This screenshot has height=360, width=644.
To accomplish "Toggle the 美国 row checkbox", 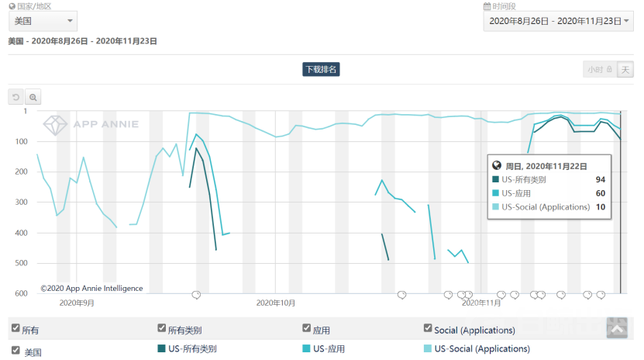I will pyautogui.click(x=15, y=350).
